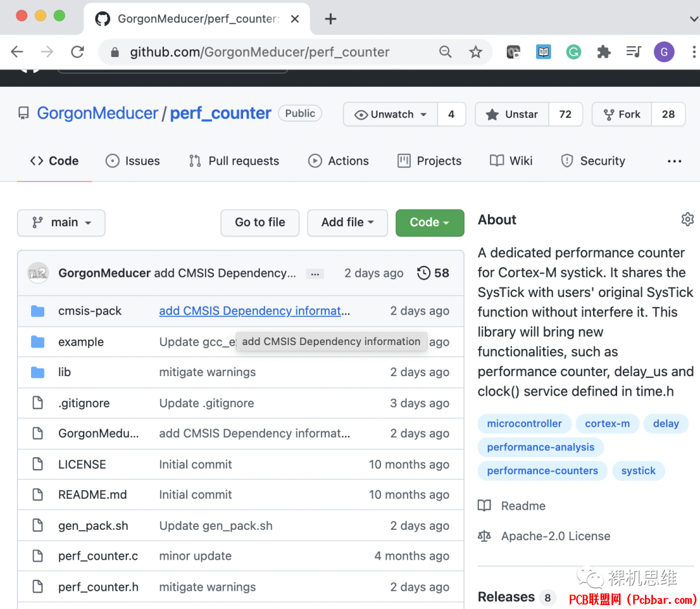Focus the browser address bar URL
700x609 pixels.
259,52
